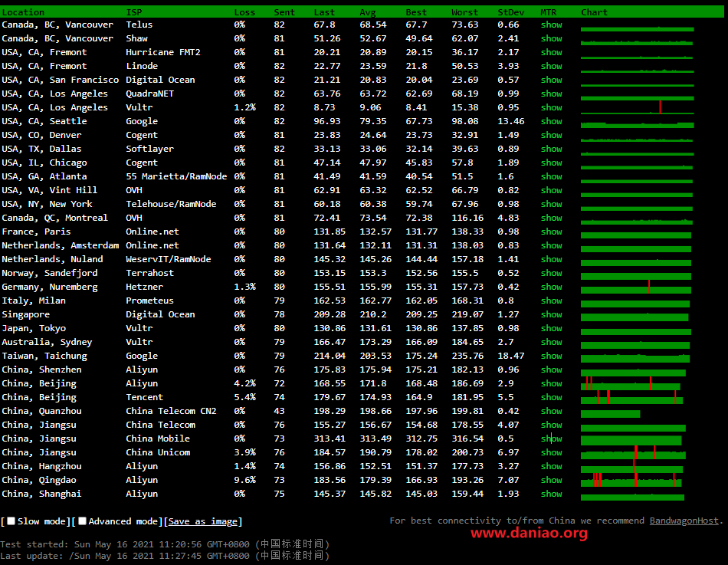This screenshot has width=728, height=565.
Task: Click the Last column header
Action: 324,12
